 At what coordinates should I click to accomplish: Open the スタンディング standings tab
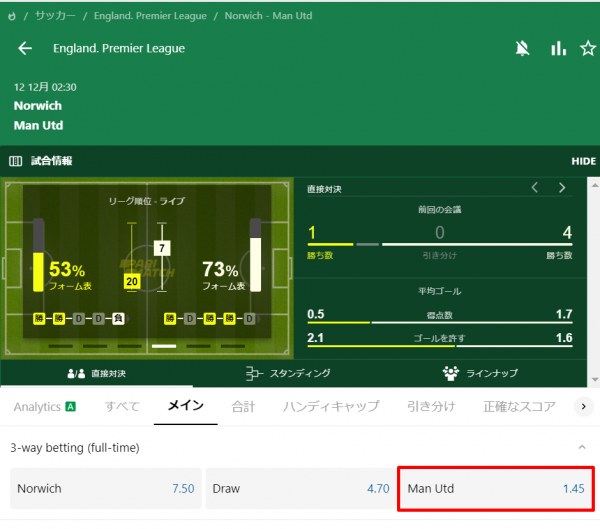click(288, 373)
